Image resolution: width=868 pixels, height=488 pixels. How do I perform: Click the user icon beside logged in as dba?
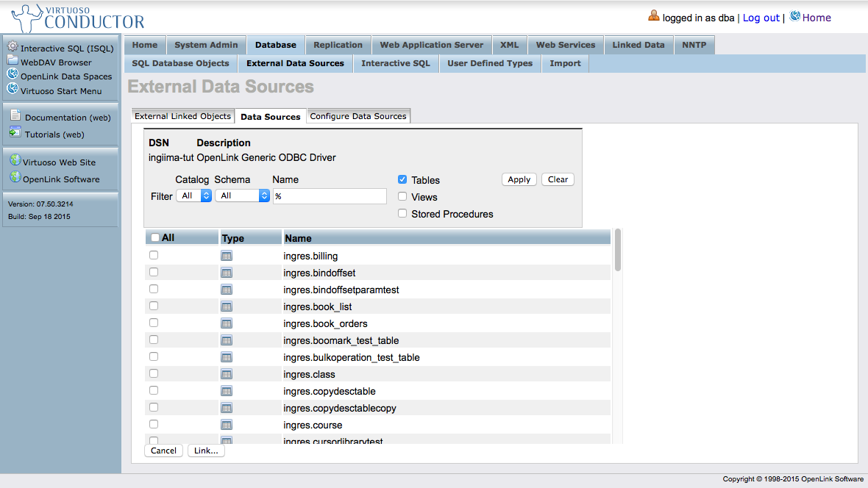coord(654,16)
